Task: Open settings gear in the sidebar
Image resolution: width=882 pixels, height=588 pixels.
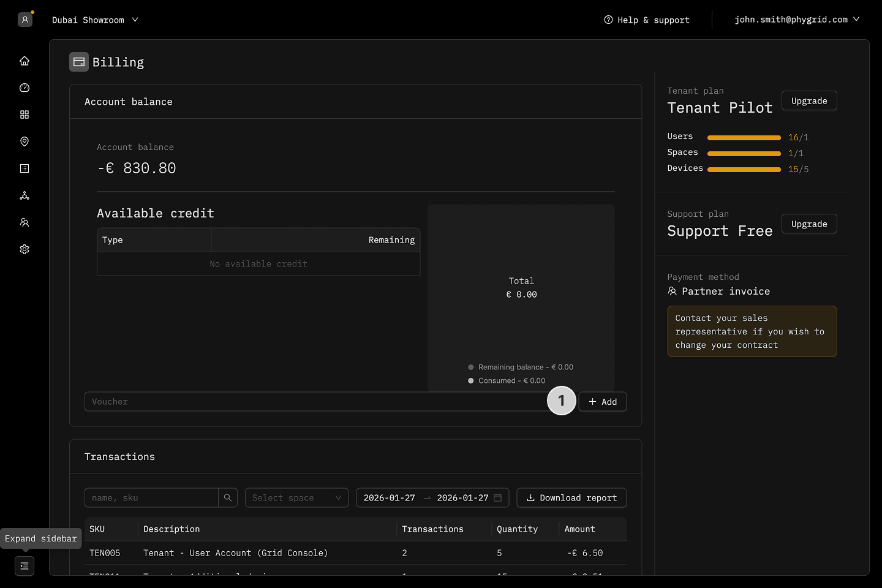Action: [x=24, y=249]
